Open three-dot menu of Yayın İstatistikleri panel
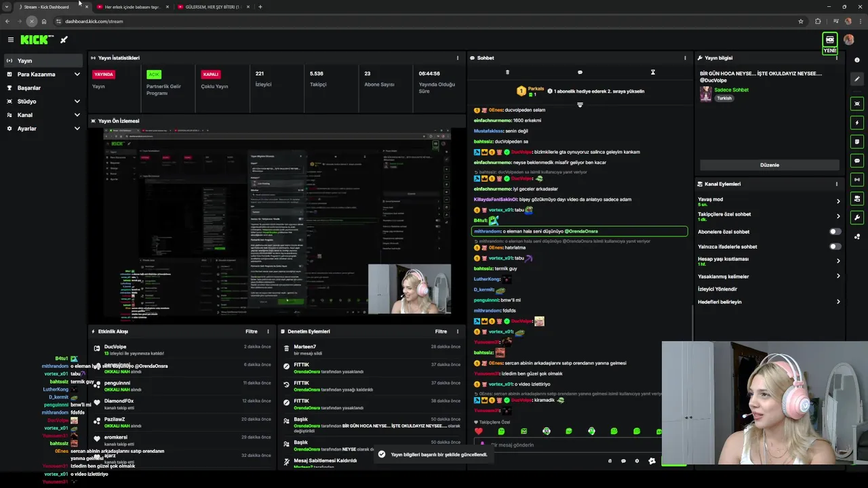Image resolution: width=868 pixels, height=488 pixels. pos(458,58)
